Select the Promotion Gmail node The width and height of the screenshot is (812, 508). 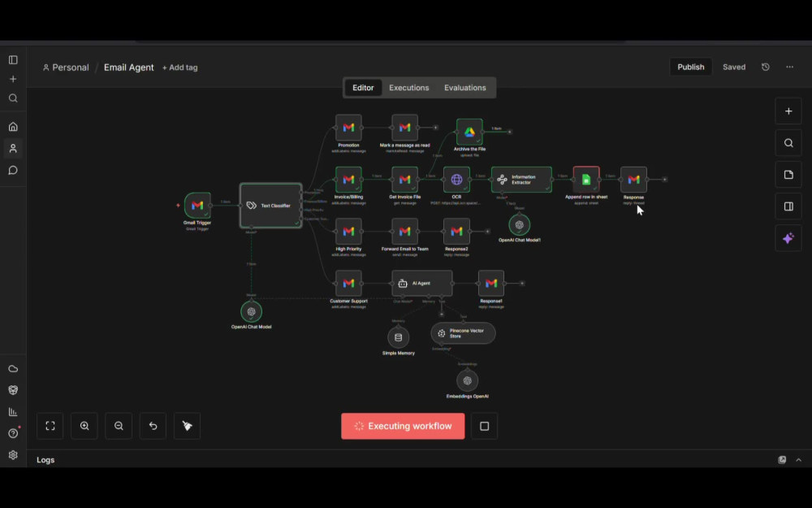(348, 128)
